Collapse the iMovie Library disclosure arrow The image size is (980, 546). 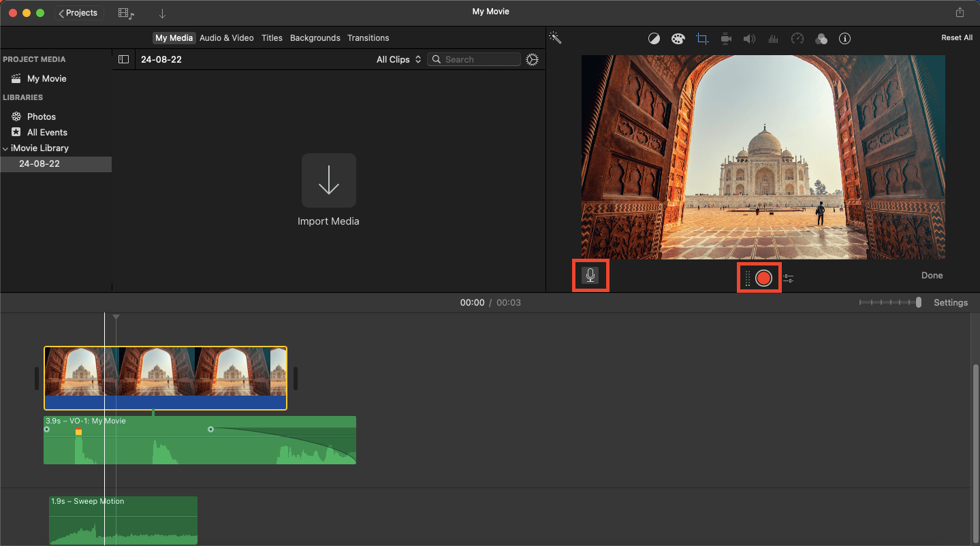click(5, 148)
